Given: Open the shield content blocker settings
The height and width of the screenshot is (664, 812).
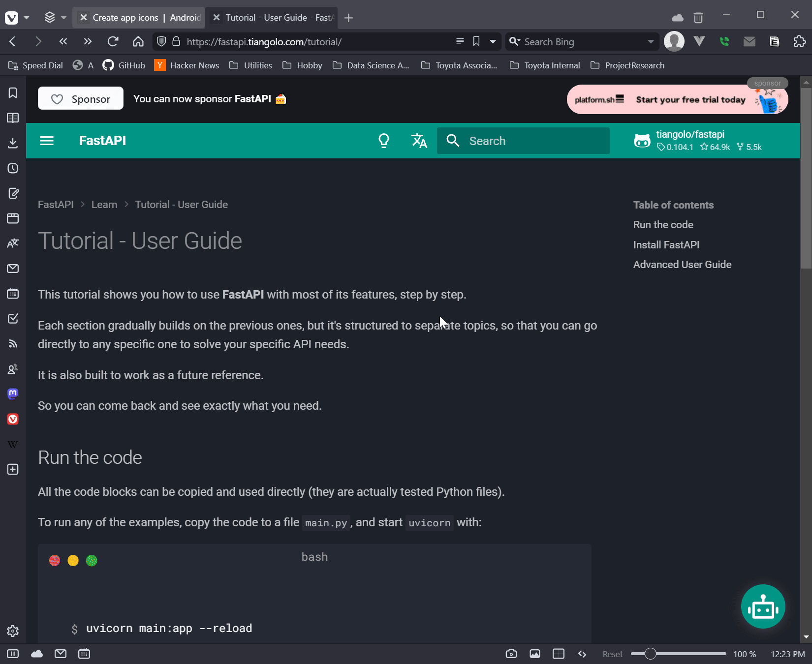Looking at the screenshot, I should click(x=161, y=41).
